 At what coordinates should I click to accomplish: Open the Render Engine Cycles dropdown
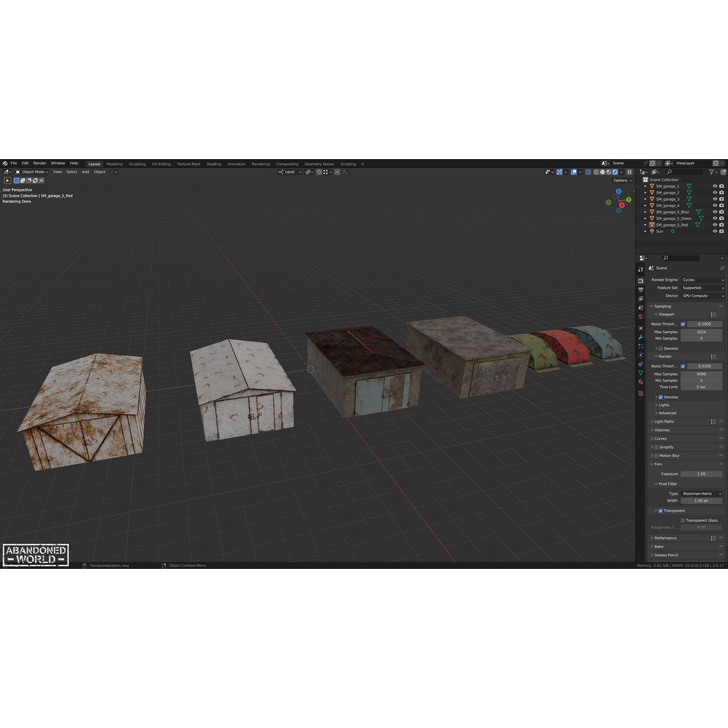tap(703, 280)
